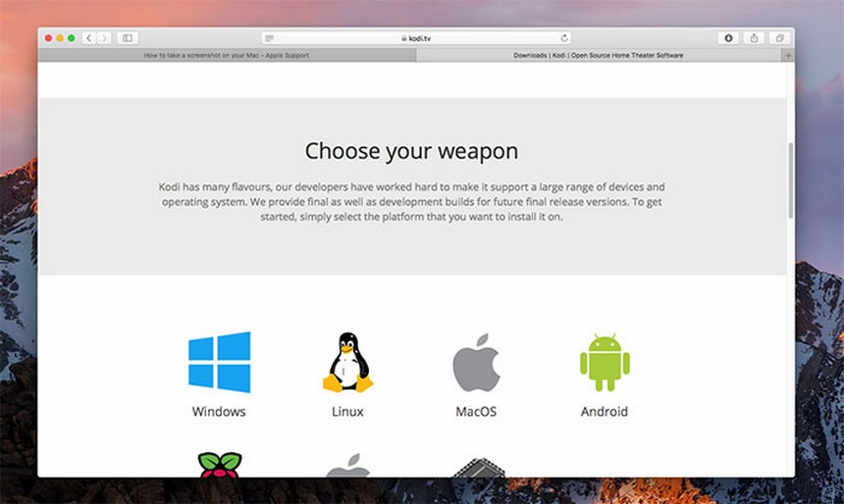The width and height of the screenshot is (844, 504).
Task: Click the MacOS label text
Action: pos(476,412)
